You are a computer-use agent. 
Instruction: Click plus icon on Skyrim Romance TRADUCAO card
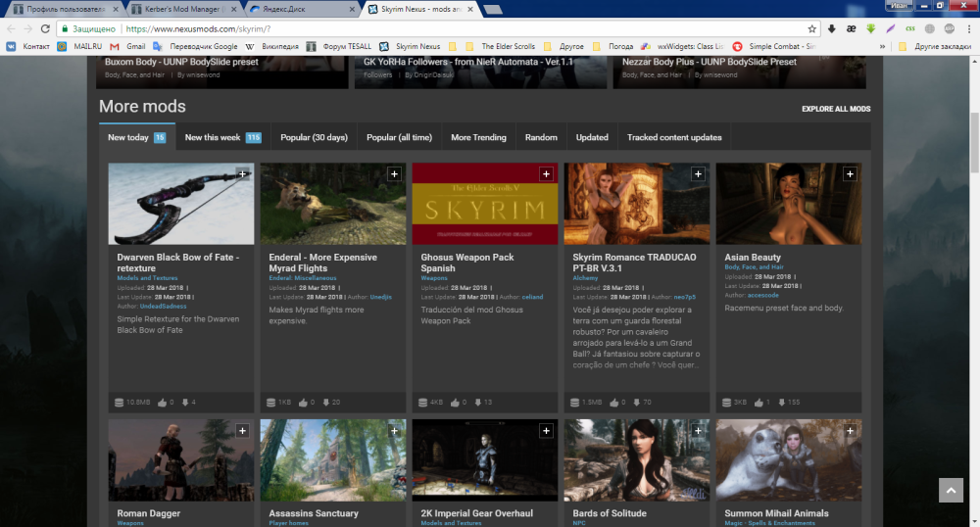[698, 174]
